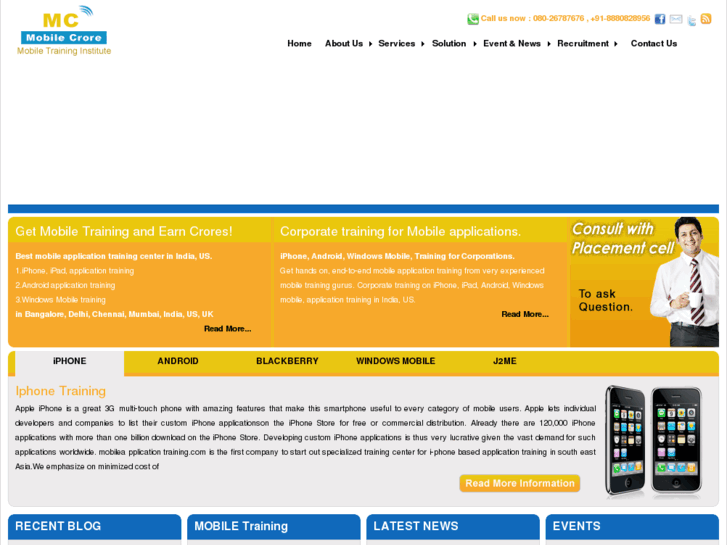727x545 pixels.
Task: Open the email envelope icon
Action: point(676,19)
